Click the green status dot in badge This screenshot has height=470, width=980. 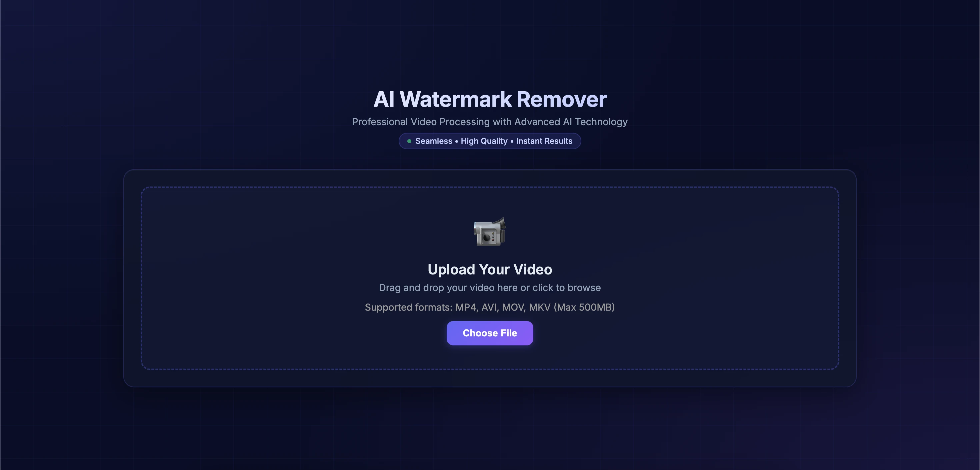coord(409,141)
